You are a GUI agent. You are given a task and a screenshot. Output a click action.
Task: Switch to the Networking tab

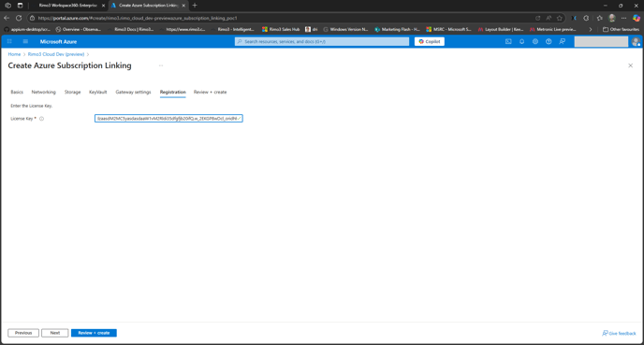coord(44,92)
